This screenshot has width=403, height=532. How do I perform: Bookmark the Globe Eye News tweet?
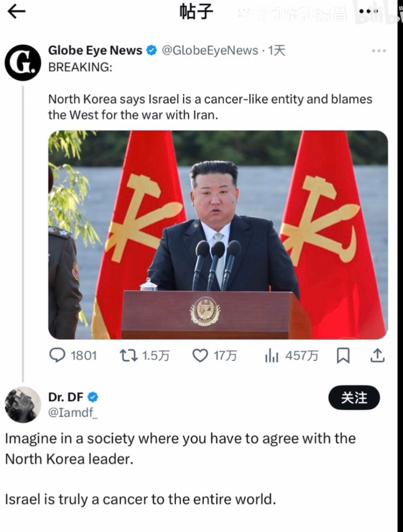tap(343, 355)
